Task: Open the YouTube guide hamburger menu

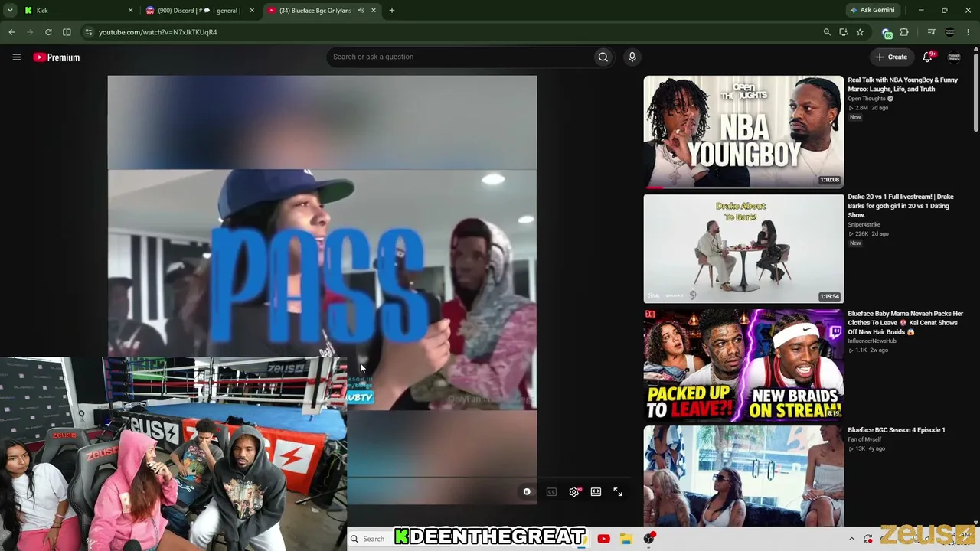Action: point(16,57)
